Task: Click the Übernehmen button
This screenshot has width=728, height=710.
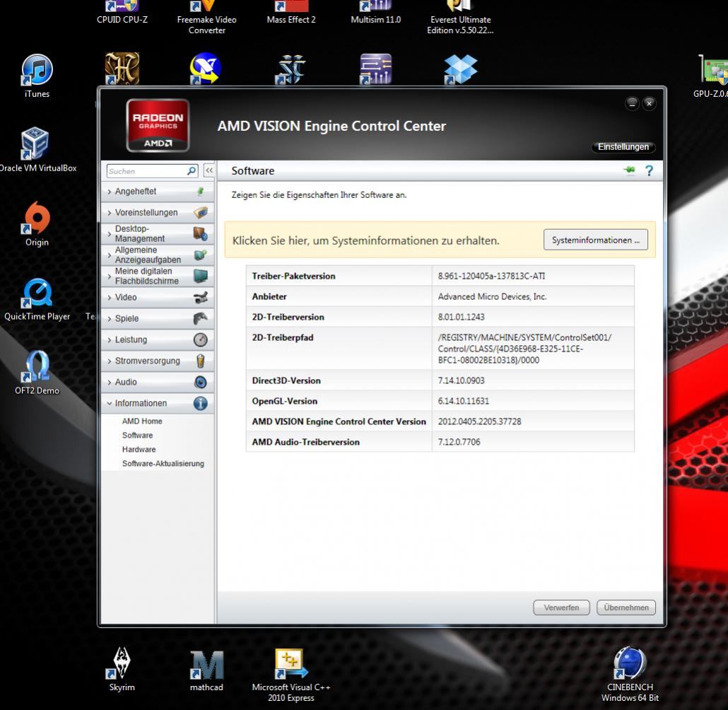Action: pyautogui.click(x=626, y=607)
